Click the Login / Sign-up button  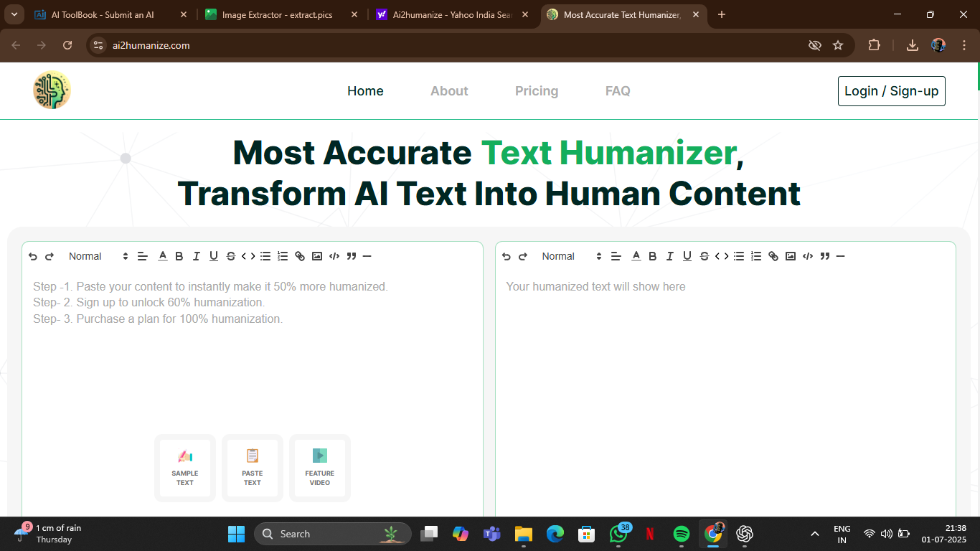(x=892, y=91)
